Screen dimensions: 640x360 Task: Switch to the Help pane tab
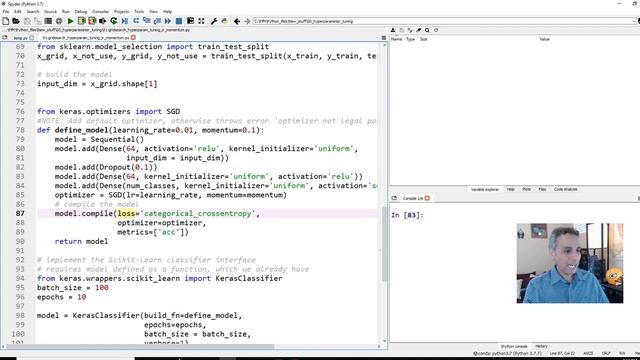tap(510, 189)
